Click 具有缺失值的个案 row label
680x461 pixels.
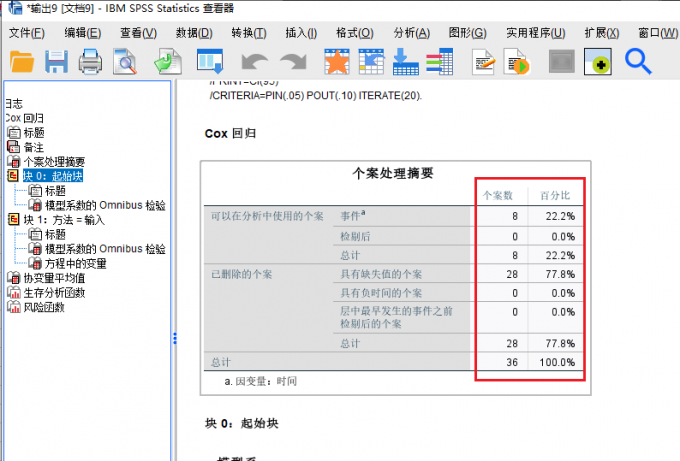click(381, 274)
